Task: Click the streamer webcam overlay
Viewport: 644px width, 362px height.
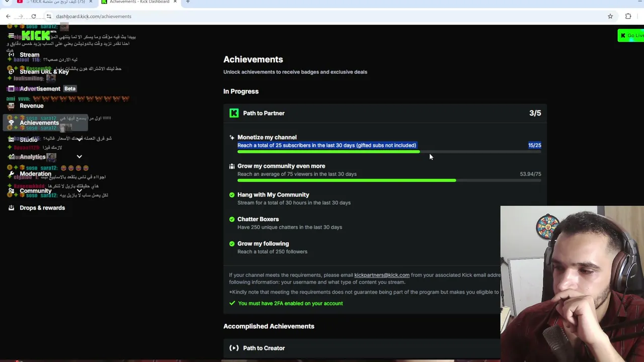Action: (x=572, y=284)
